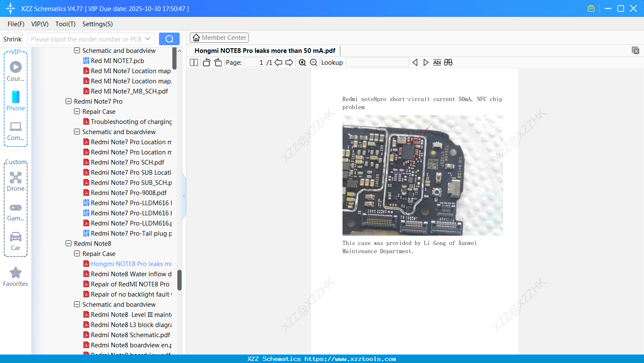Open the Settings(S) menu

[98, 24]
